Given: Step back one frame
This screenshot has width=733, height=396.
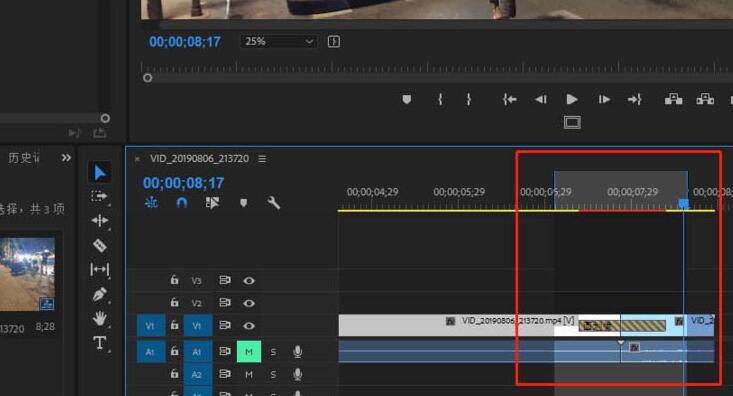Looking at the screenshot, I should pyautogui.click(x=541, y=99).
